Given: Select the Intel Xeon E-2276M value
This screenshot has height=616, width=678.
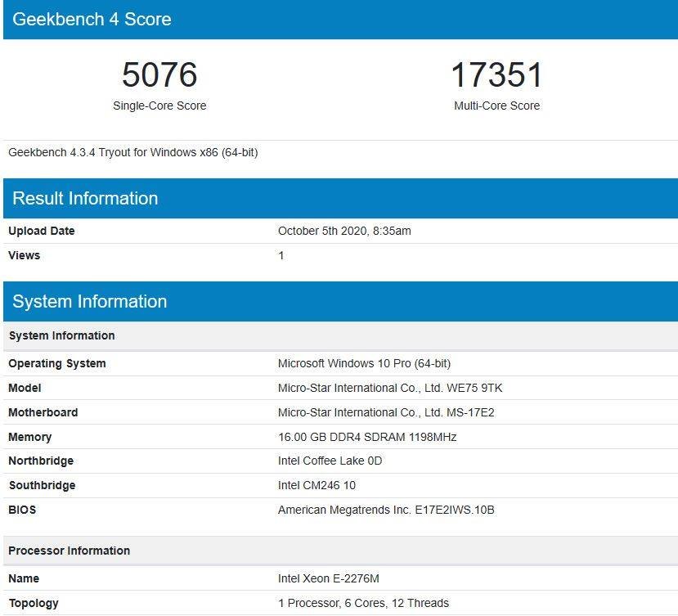Looking at the screenshot, I should point(329,578).
